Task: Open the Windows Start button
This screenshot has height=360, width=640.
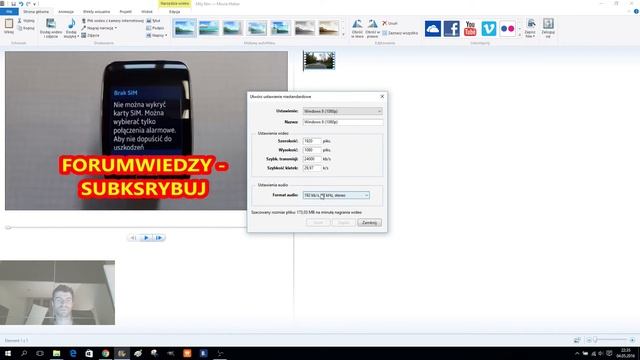Action: 8,353
